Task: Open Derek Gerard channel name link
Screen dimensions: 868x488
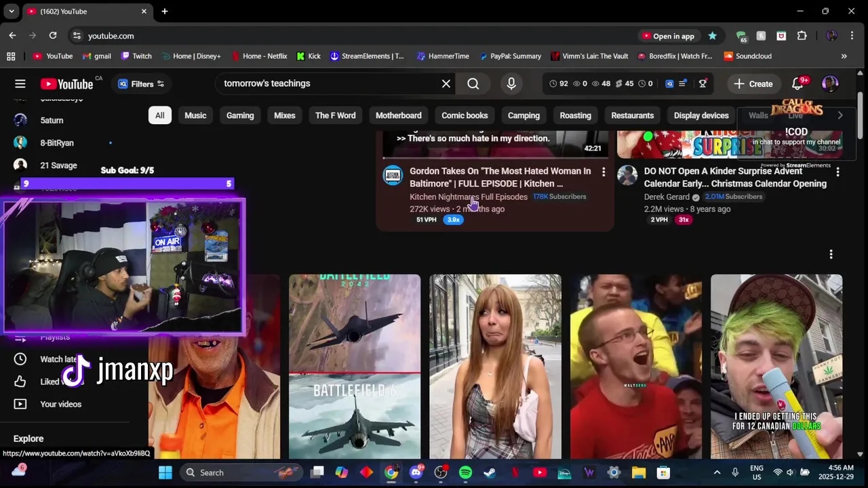Action: (667, 197)
